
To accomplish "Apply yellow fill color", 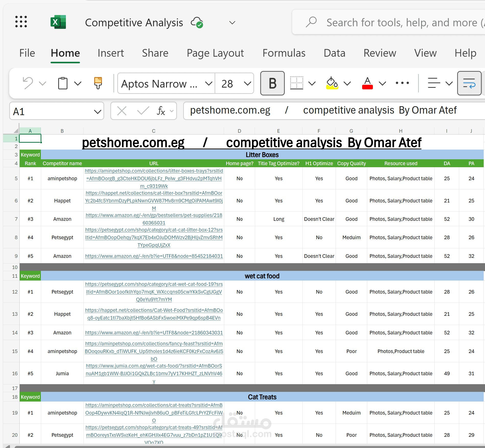I will point(332,83).
